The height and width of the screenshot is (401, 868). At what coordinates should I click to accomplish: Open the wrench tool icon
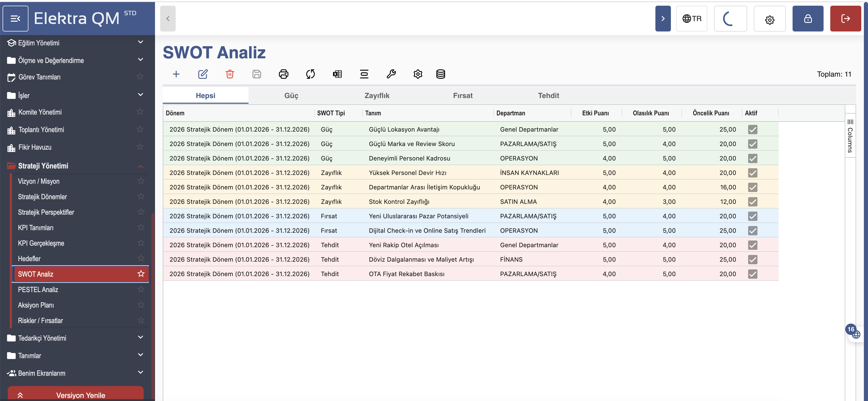pos(391,74)
